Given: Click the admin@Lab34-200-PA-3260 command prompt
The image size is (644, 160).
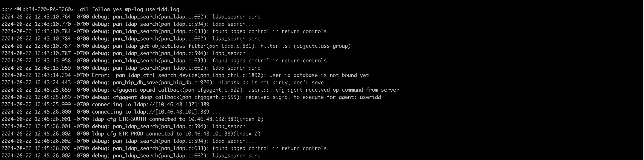Looking at the screenshot, I should (37, 9).
